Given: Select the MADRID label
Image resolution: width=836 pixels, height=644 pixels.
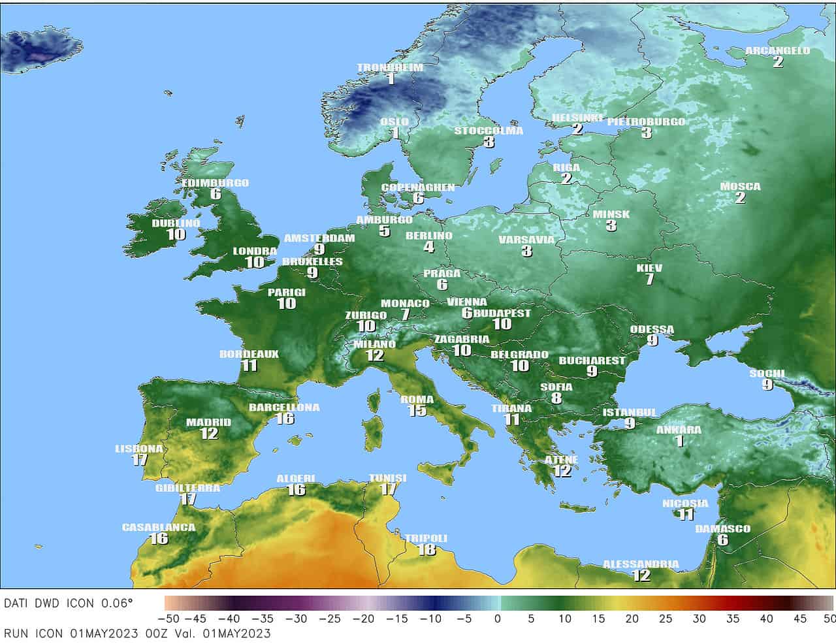Looking at the screenshot, I should (208, 422).
